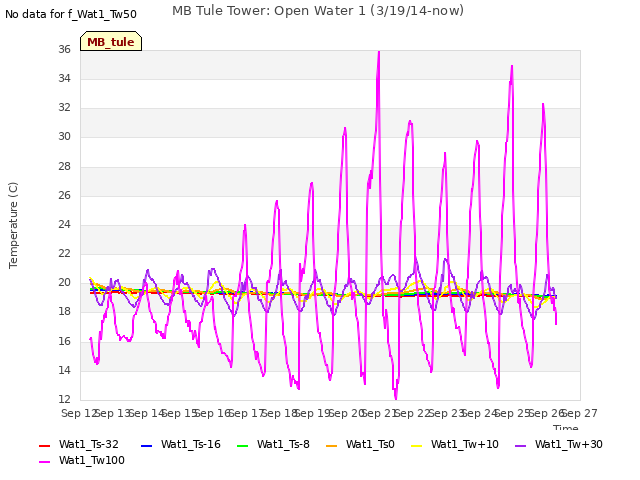Click the magenta peak on Sep 25
The image size is (640, 480).
tap(512, 67)
